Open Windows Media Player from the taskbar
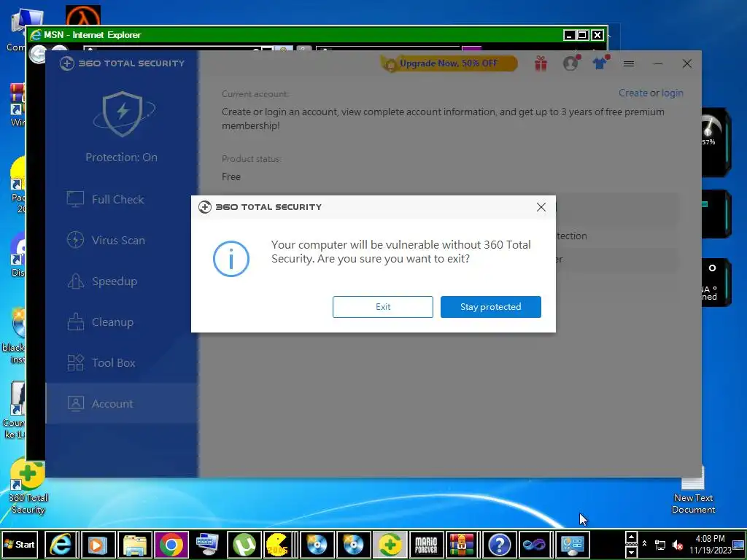 tap(98, 544)
